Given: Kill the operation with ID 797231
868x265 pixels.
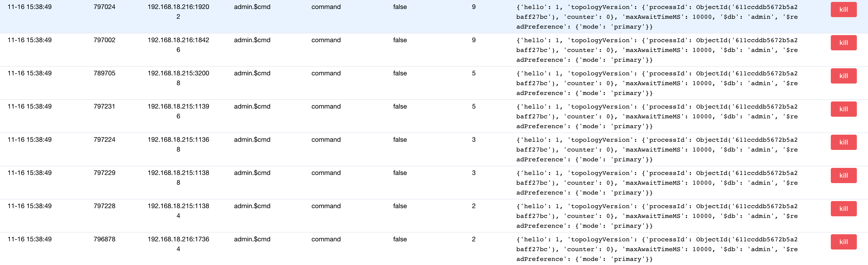Looking at the screenshot, I should 843,109.
